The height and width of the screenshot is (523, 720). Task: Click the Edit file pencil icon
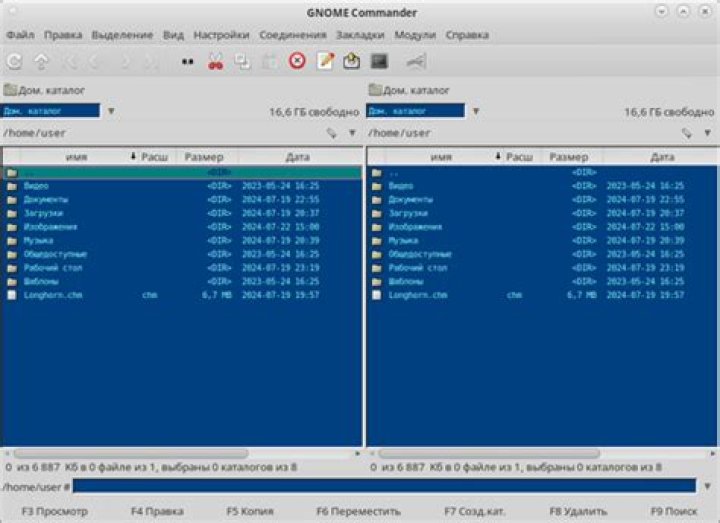coord(325,61)
